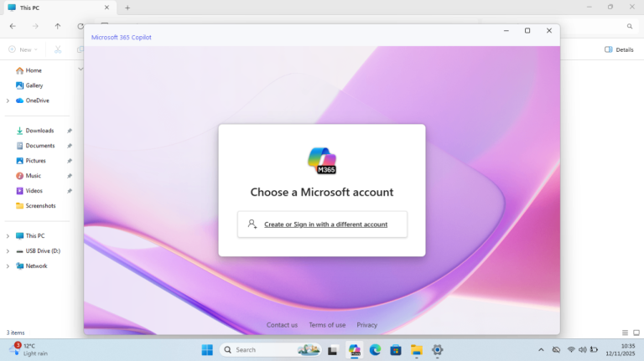The height and width of the screenshot is (361, 644).
Task: Click the taskbar Search box
Action: tap(270, 350)
